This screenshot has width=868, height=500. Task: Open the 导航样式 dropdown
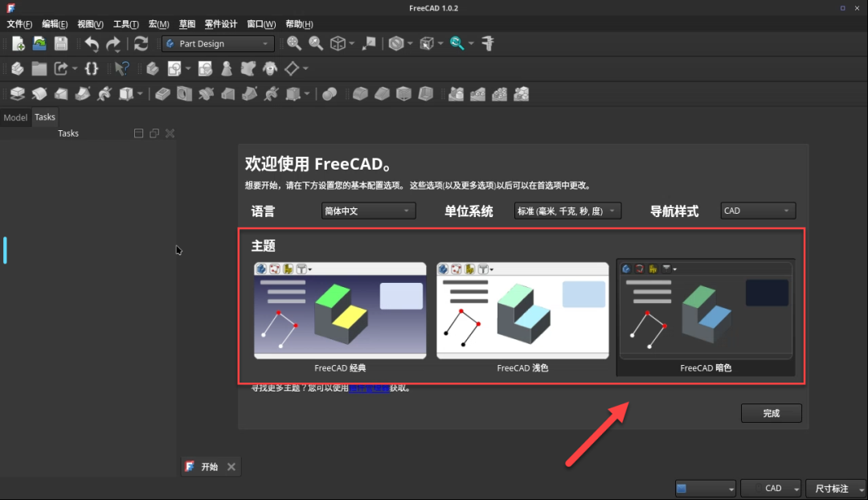[x=756, y=211]
